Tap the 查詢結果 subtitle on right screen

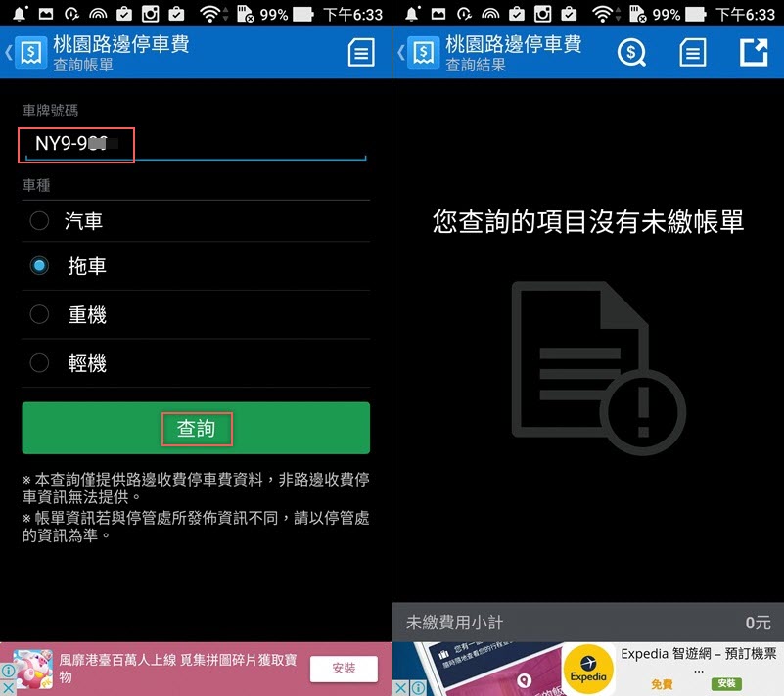[476, 65]
